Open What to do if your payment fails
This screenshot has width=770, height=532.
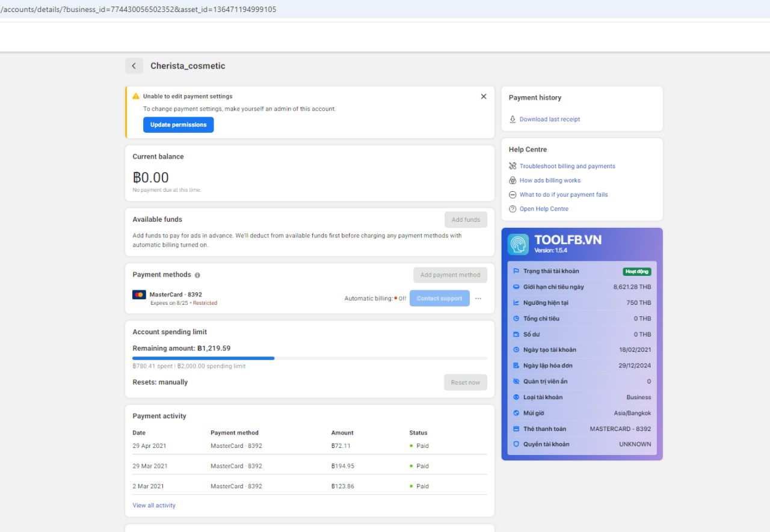(564, 195)
